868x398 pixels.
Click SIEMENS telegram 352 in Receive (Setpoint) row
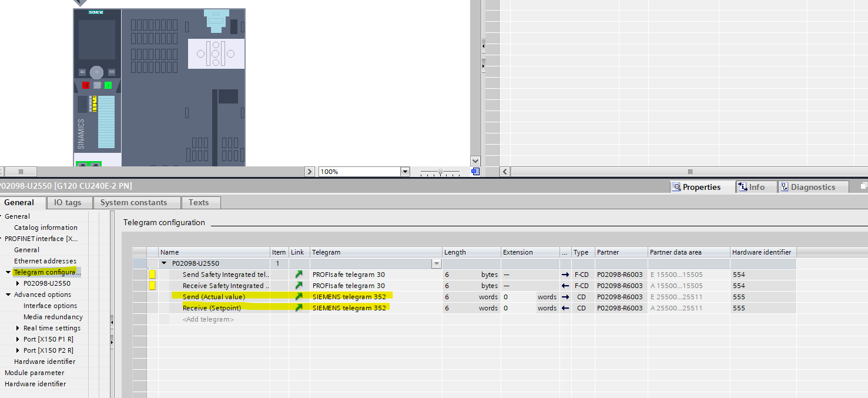coord(349,308)
